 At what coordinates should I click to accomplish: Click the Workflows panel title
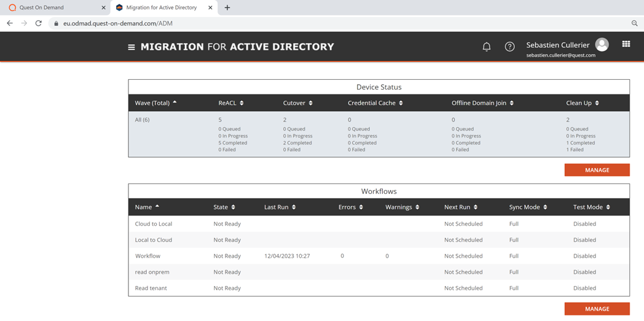[379, 191]
